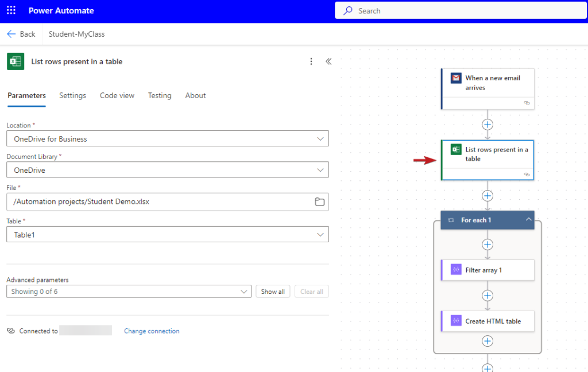Click the Change connection link
This screenshot has width=588, height=372.
(152, 331)
